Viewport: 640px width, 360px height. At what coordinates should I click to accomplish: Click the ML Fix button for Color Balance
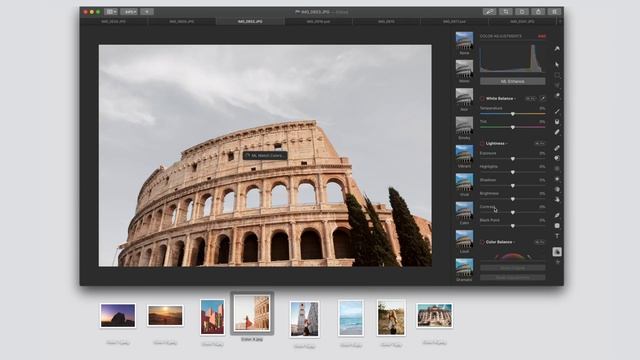point(540,242)
